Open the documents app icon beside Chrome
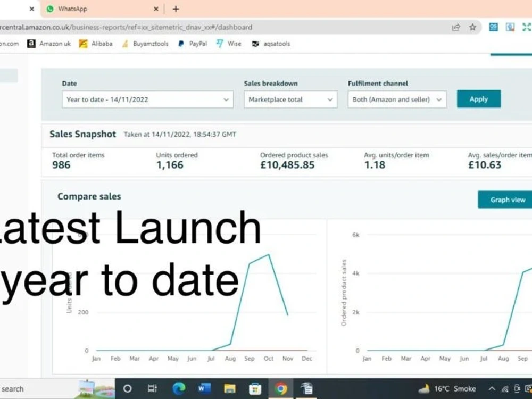The image size is (532, 399). coord(306,388)
